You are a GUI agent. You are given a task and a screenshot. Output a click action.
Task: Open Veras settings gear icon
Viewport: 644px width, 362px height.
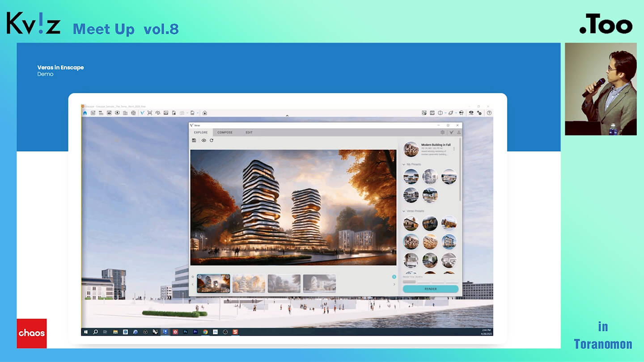click(x=443, y=132)
